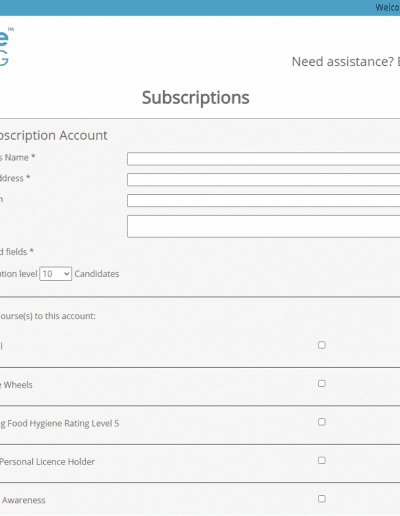Enable Food Hygiene Rating Level 5 checkbox
400x516 pixels.
coord(322,422)
